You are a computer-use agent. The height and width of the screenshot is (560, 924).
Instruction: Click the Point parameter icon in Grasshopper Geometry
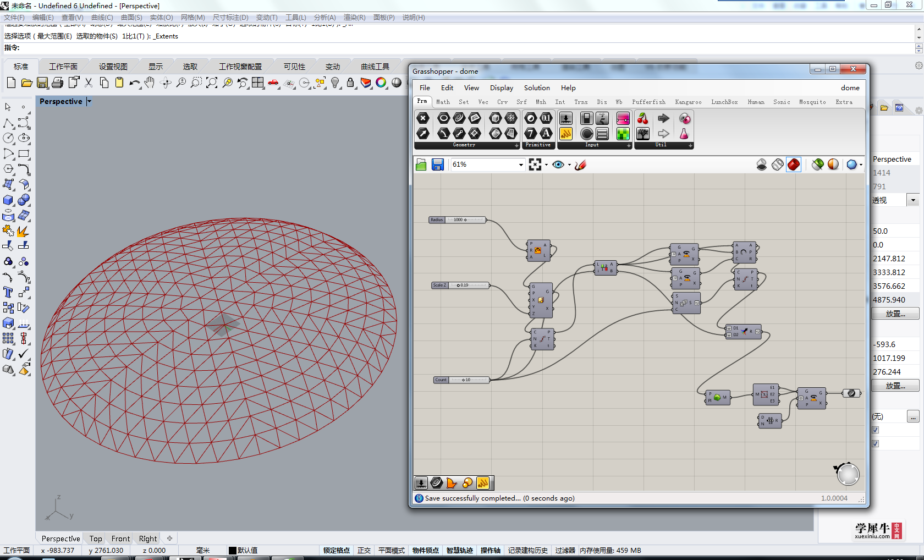(423, 118)
